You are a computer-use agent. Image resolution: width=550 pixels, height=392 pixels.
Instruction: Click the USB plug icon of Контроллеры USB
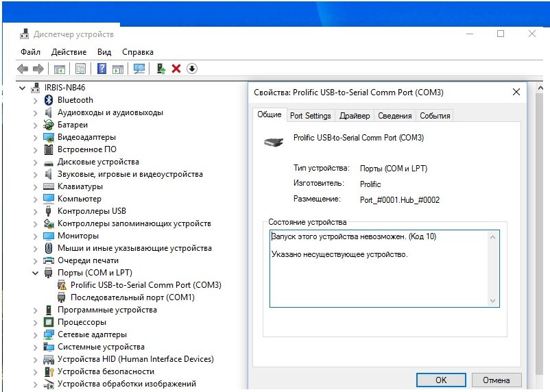pos(49,210)
